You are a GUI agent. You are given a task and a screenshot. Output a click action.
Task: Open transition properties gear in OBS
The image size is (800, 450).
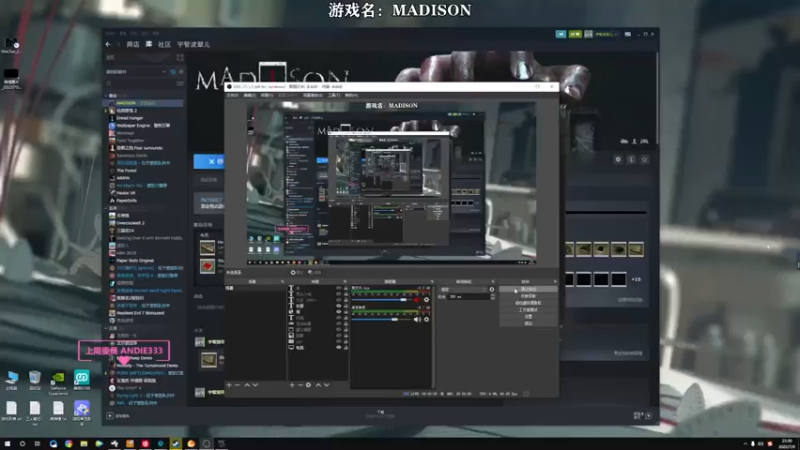(x=492, y=289)
